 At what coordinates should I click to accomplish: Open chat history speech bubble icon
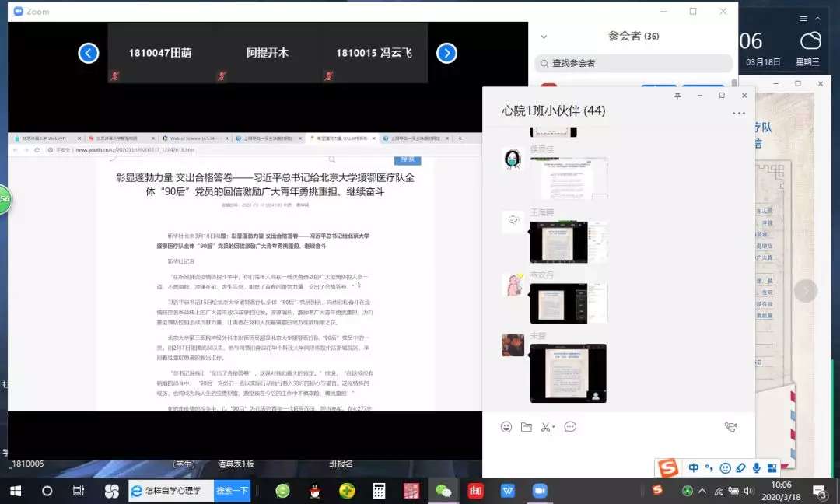[x=570, y=427]
